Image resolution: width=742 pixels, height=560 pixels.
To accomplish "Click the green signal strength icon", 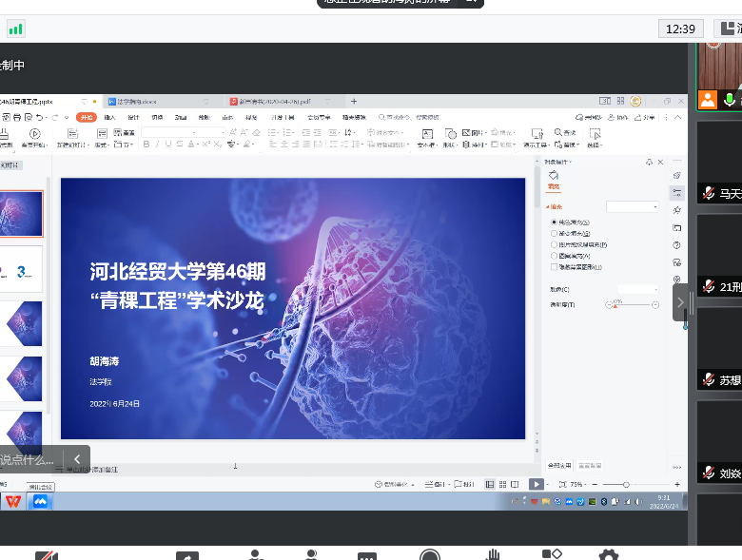I will pos(15,29).
